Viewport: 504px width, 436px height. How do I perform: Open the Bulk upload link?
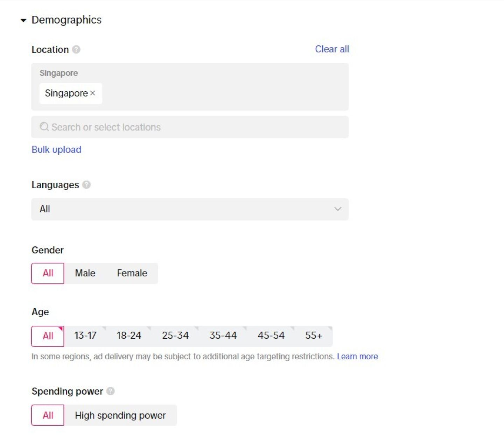(56, 150)
